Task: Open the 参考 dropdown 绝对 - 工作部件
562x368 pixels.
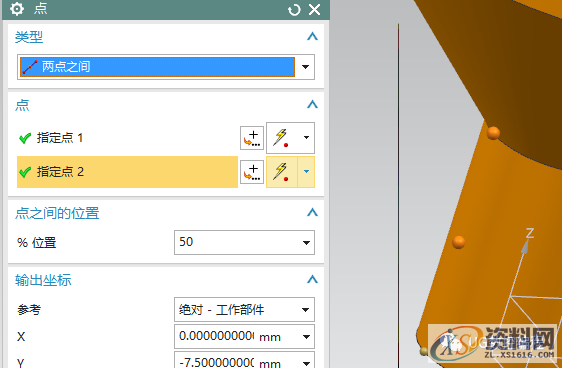Action: tap(244, 309)
